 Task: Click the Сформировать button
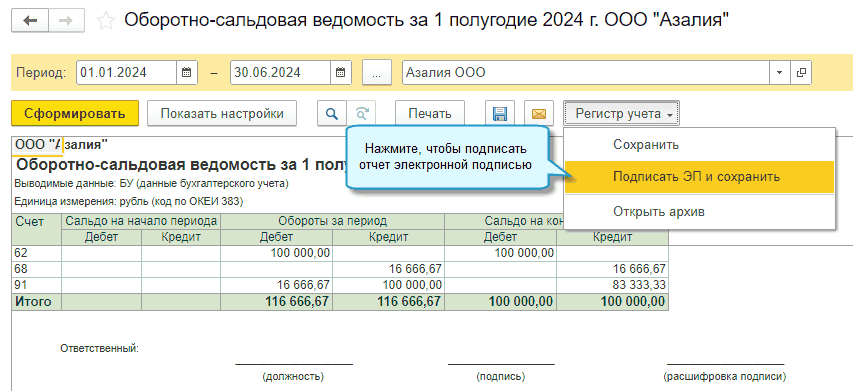coord(75,114)
